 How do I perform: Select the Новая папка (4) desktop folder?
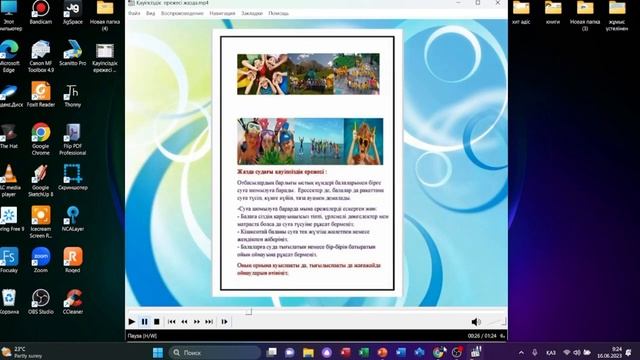105,16
